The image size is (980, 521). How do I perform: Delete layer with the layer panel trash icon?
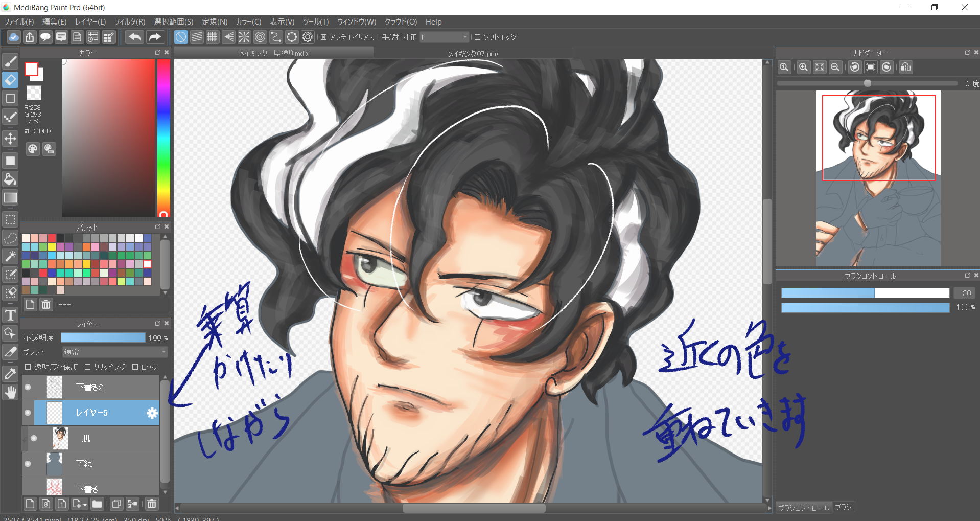tap(152, 504)
